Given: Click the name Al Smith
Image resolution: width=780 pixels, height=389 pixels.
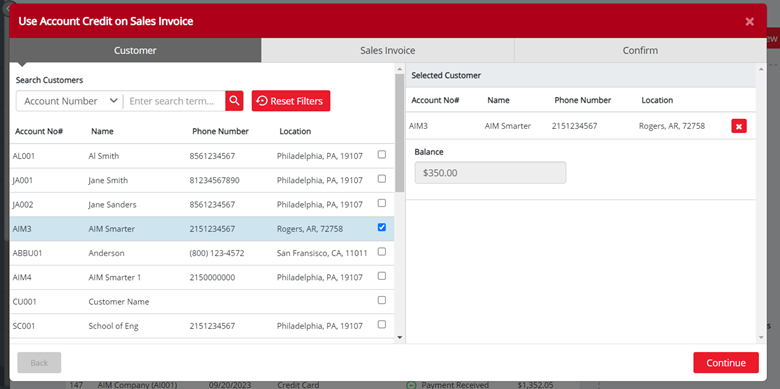Looking at the screenshot, I should click(x=103, y=156).
